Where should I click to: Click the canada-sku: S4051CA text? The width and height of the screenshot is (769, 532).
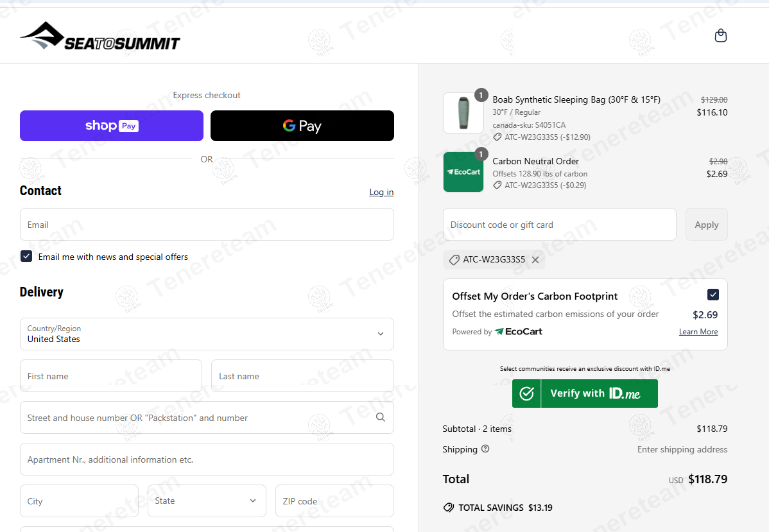click(529, 125)
